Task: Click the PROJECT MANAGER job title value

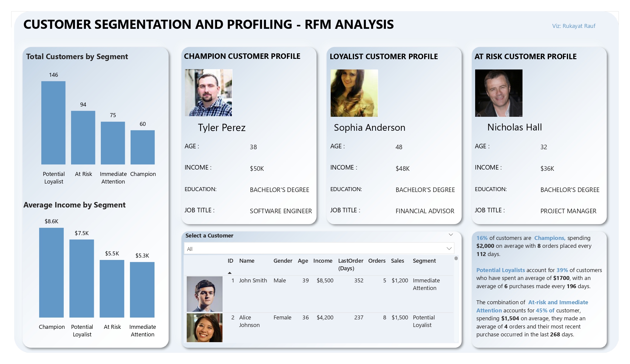Action: 568,211
